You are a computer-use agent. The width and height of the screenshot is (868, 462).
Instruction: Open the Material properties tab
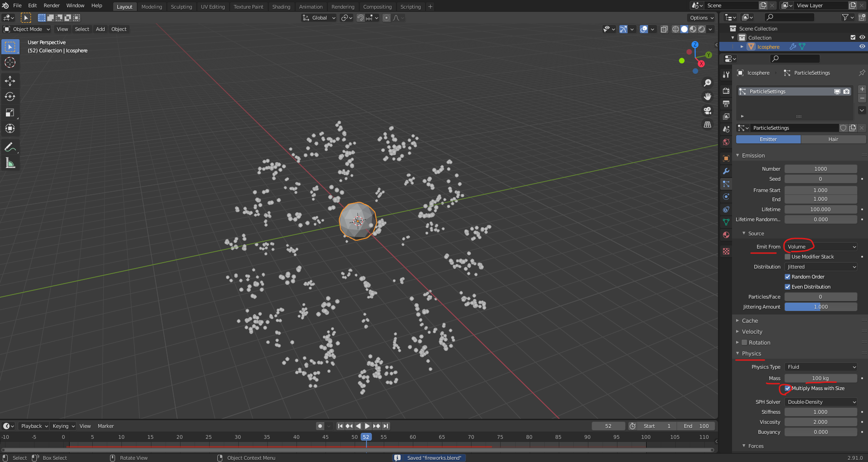coord(726,235)
